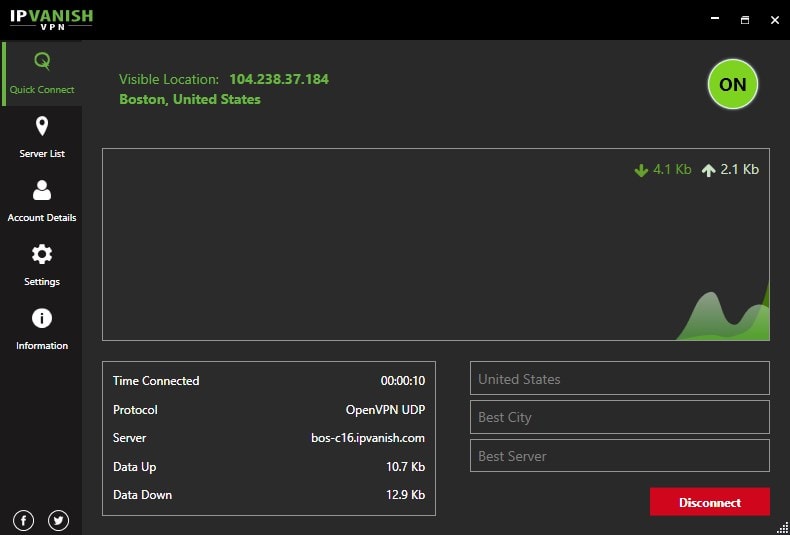Click the IP address 104.238.37.184
Image resolution: width=790 pixels, height=535 pixels.
[x=279, y=79]
